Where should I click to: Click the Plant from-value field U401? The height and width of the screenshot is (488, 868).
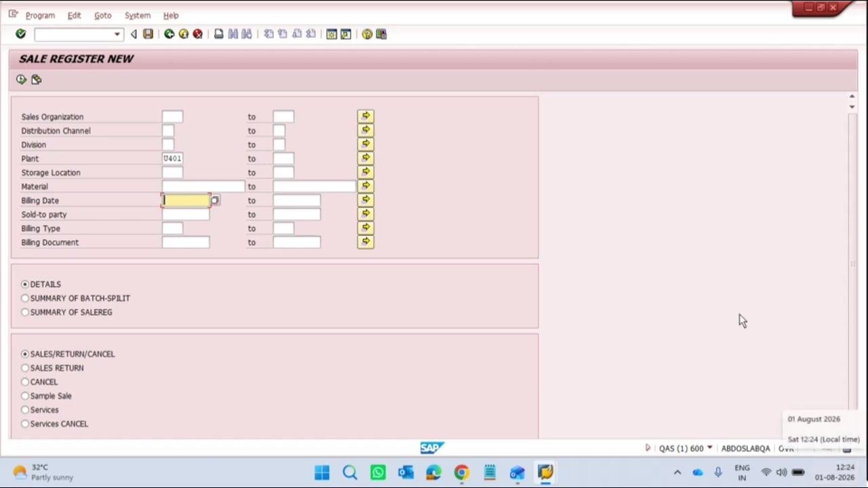point(172,159)
